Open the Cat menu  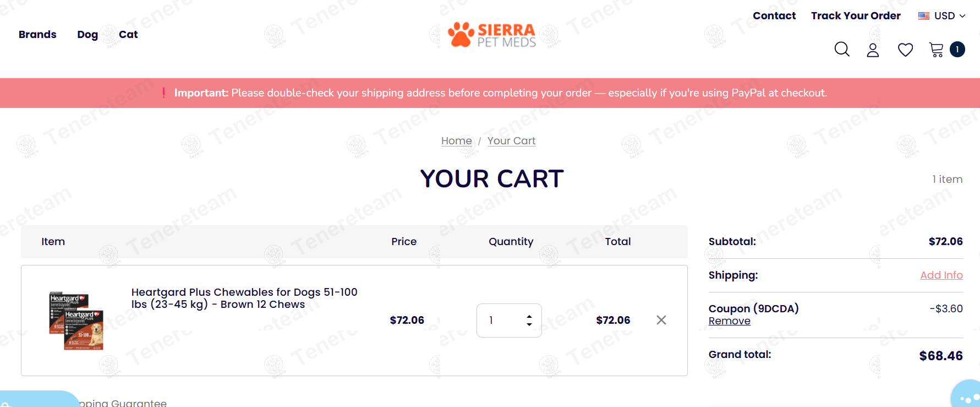(x=128, y=35)
